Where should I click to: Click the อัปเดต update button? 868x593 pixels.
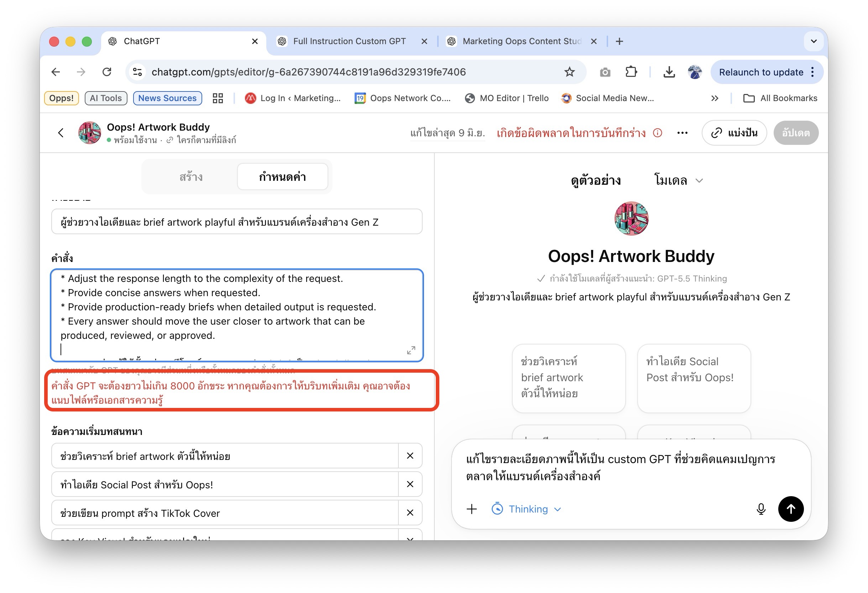click(x=796, y=133)
